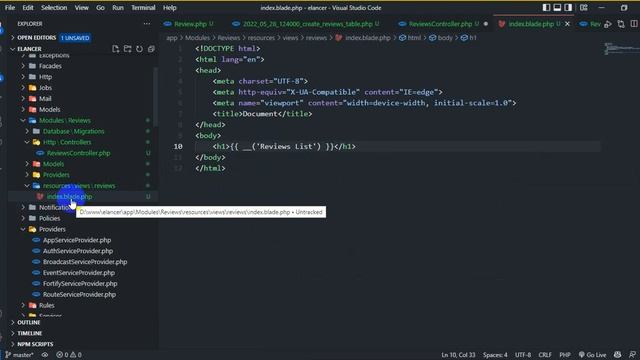The height and width of the screenshot is (360, 640).
Task: Collapse the ELANCER project section
Action: click(x=29, y=49)
